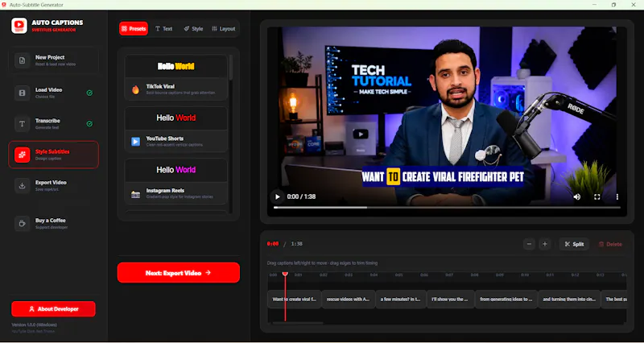This screenshot has height=343, width=644.
Task: Click the New Project file icon
Action: click(x=23, y=60)
